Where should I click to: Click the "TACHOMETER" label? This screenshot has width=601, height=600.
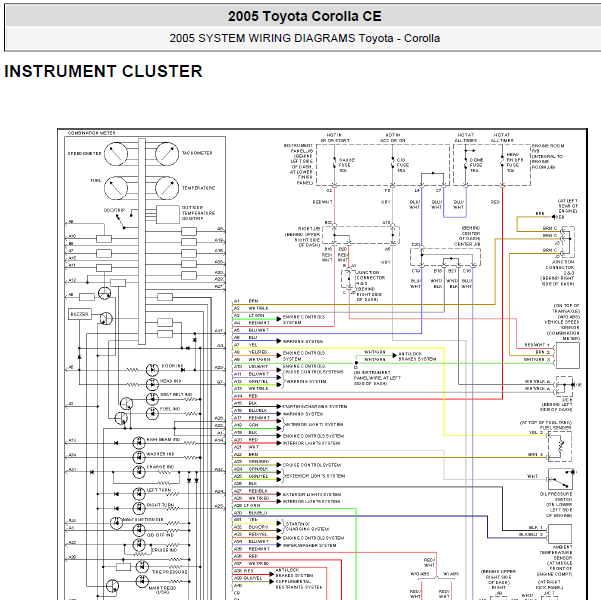click(197, 153)
